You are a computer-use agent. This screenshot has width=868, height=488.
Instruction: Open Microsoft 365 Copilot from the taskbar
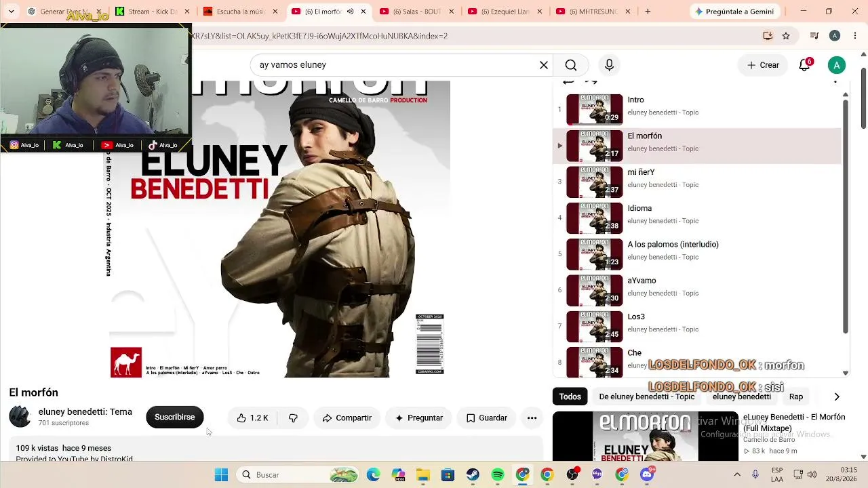[398, 475]
